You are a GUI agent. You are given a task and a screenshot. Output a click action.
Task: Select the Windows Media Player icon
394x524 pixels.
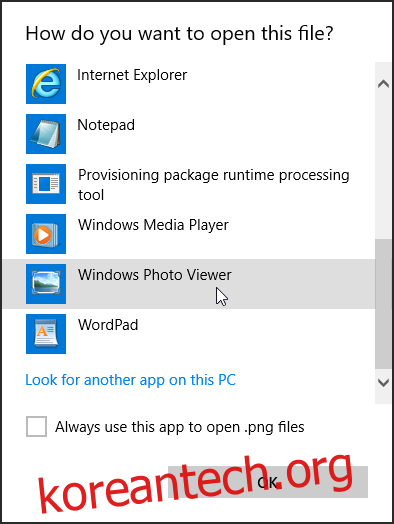[x=46, y=234]
